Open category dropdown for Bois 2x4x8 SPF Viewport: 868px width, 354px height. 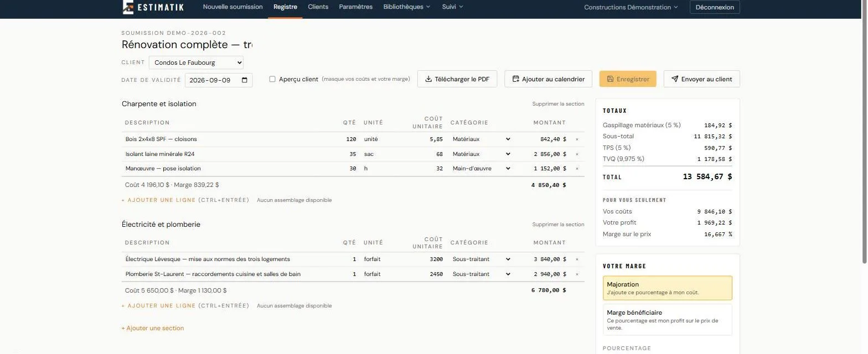482,139
